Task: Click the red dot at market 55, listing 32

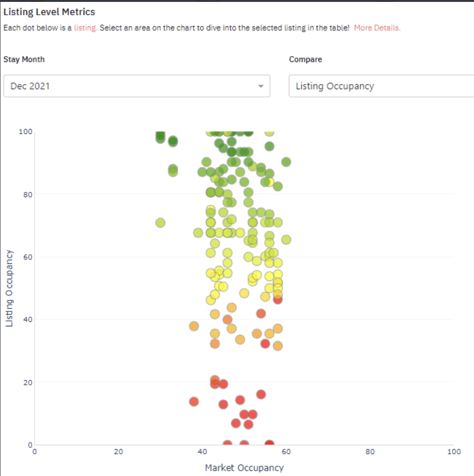Action: [x=265, y=344]
